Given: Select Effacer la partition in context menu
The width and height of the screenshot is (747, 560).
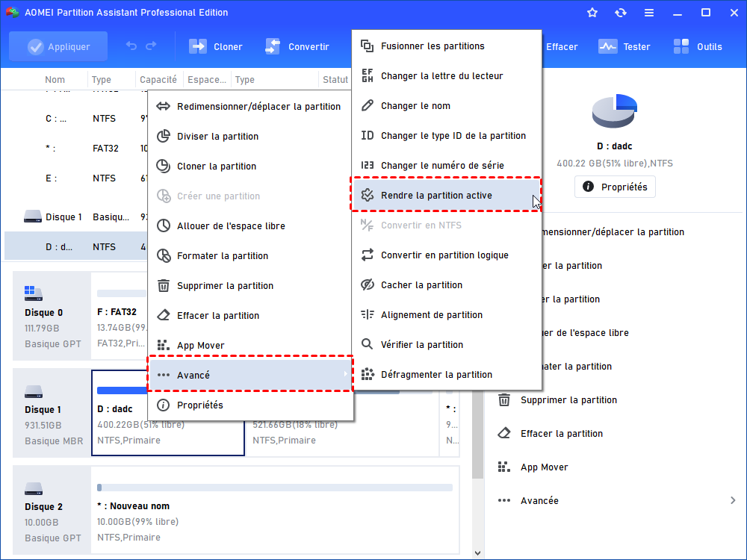Looking at the screenshot, I should tap(250, 316).
